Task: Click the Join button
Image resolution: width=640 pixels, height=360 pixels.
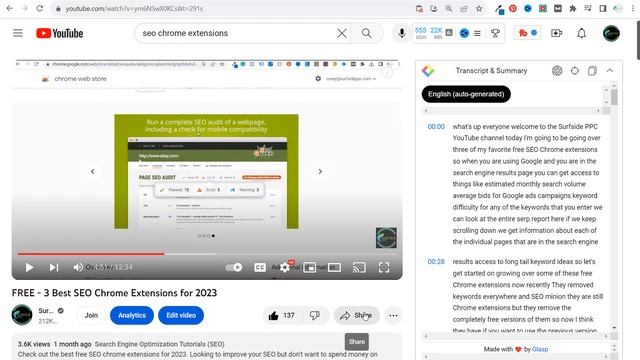Action: click(91, 316)
